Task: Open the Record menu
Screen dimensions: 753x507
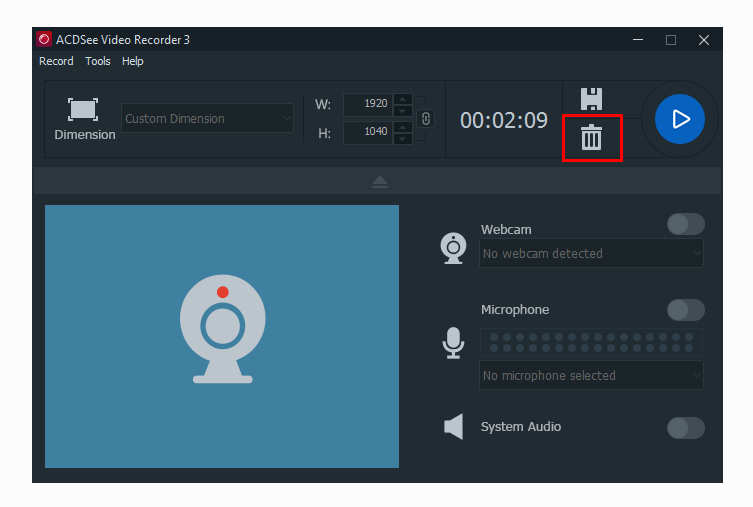Action: click(x=56, y=61)
